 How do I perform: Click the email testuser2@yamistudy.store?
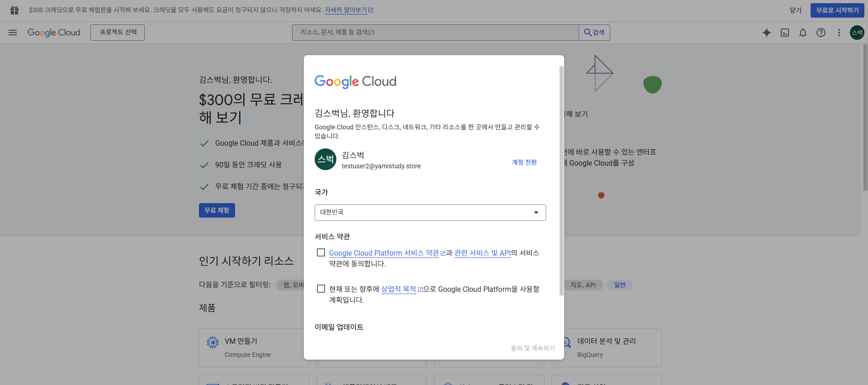(x=381, y=166)
